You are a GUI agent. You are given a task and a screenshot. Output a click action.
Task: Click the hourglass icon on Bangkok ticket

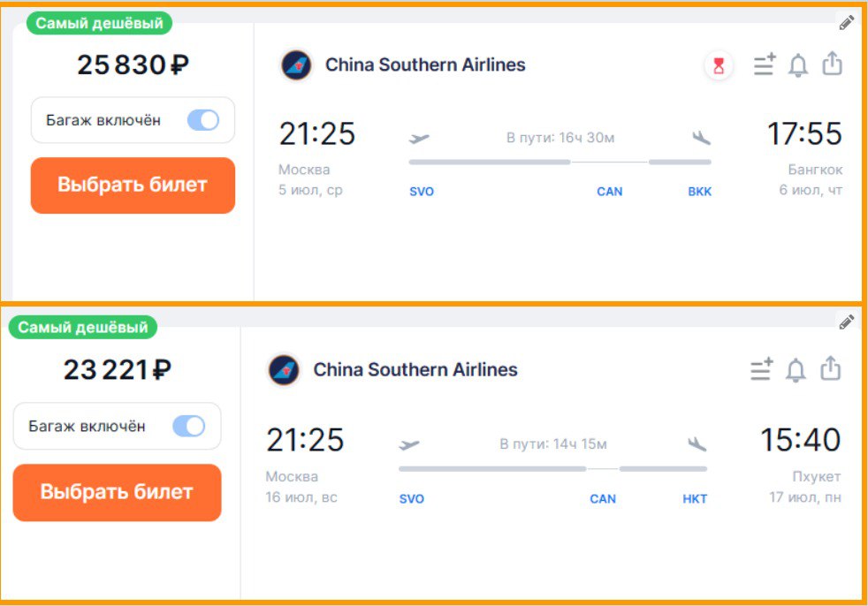[719, 65]
